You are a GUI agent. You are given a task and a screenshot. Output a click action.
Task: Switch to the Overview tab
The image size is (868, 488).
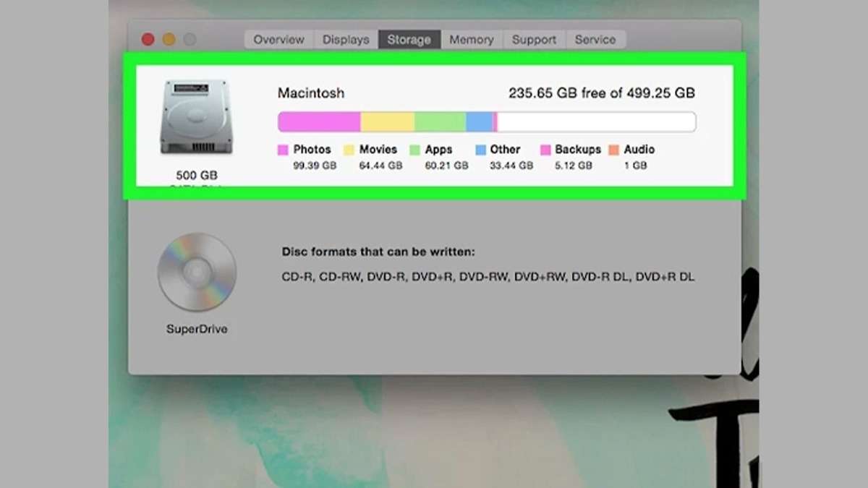pos(278,40)
